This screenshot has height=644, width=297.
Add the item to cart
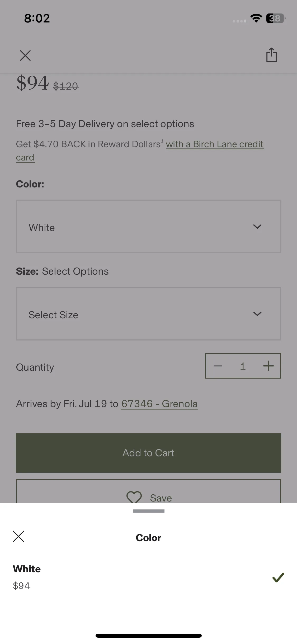tap(148, 453)
